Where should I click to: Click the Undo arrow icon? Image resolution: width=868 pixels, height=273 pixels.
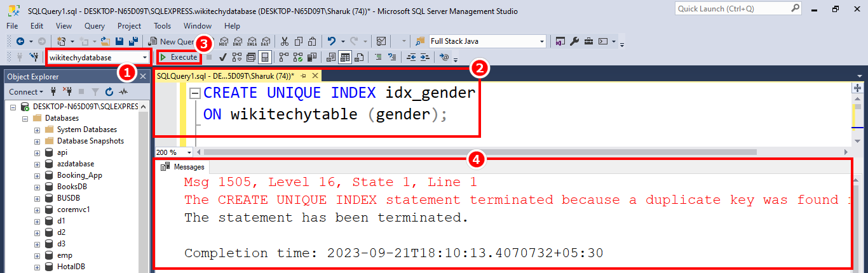click(x=331, y=41)
